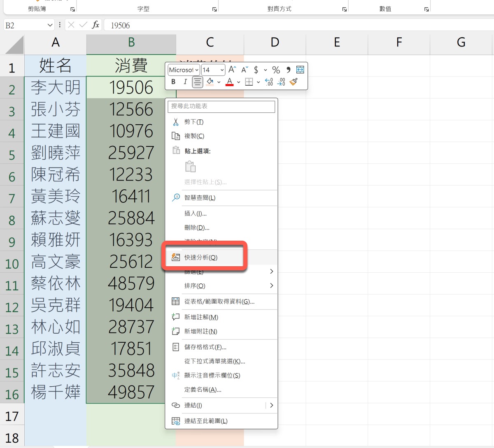Image resolution: width=494 pixels, height=448 pixels.
Task: Apply comma style from mini toolbar
Action: tap(288, 70)
